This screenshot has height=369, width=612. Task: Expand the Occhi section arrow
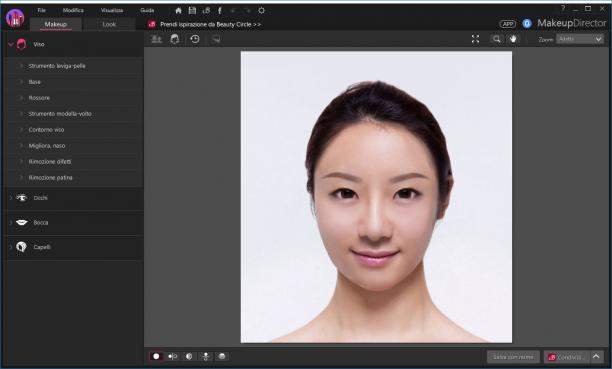coord(11,198)
